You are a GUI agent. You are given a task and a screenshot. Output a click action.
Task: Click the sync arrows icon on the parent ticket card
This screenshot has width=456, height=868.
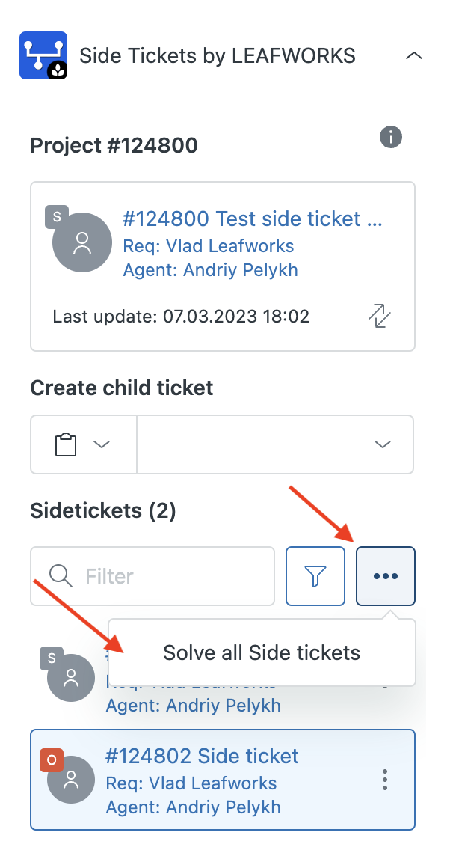pyautogui.click(x=380, y=316)
